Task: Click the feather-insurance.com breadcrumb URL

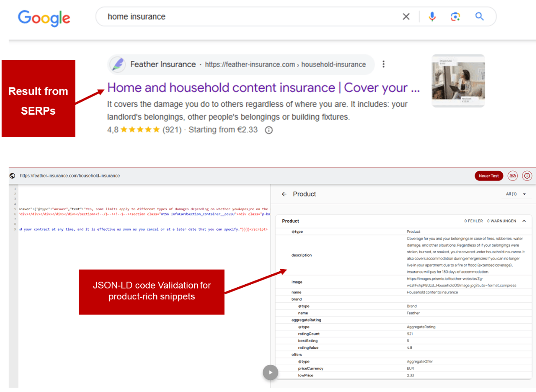Action: [285, 64]
